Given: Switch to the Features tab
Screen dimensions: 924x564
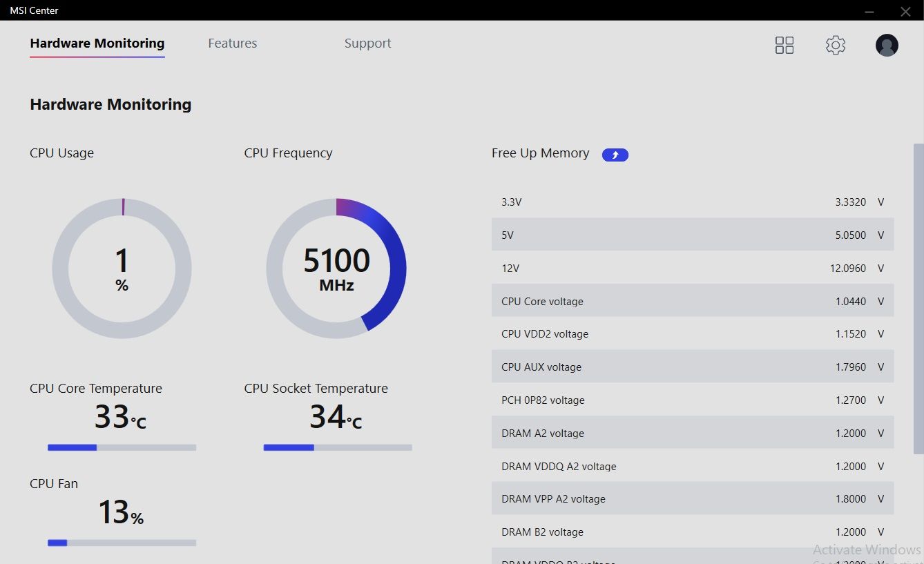Looking at the screenshot, I should (233, 43).
